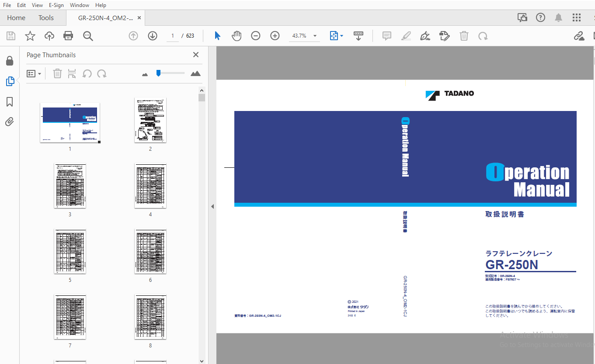Close the Page Thumbnails panel

(196, 55)
